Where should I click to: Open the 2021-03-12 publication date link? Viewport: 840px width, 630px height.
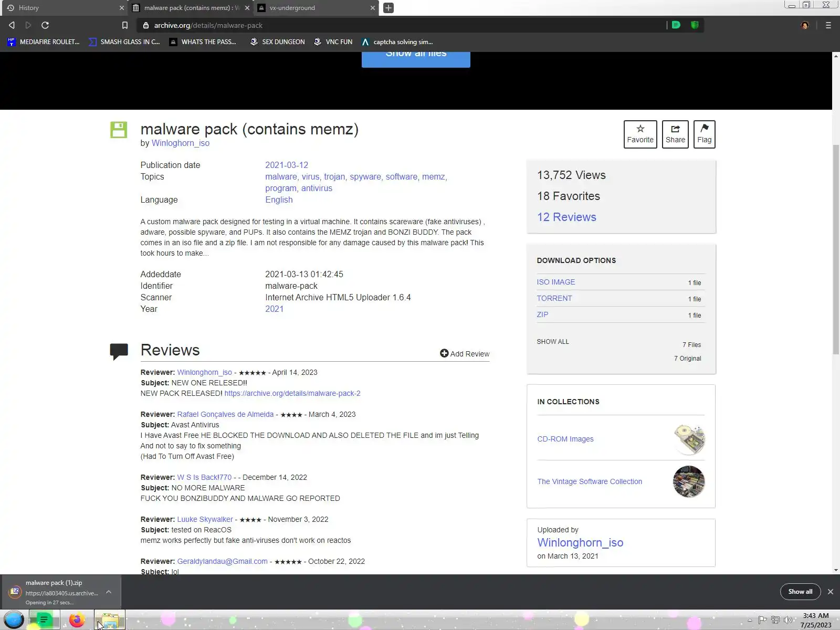pyautogui.click(x=287, y=165)
